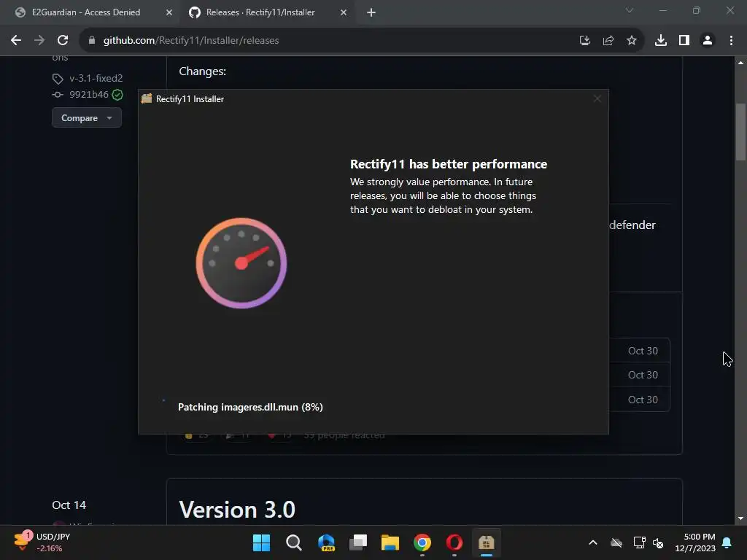Click the Changes: heading text
Screen dimensions: 747x560
tap(203, 71)
